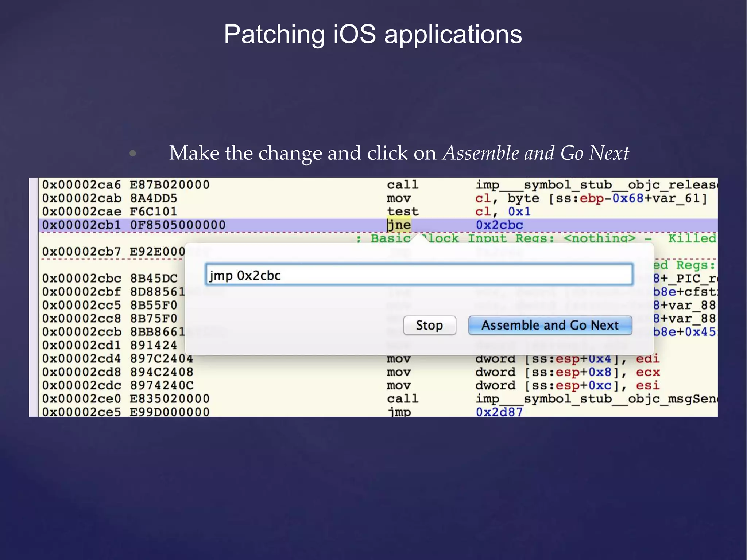Click address 0x00002cc8
The width and height of the screenshot is (747, 560).
(81, 318)
